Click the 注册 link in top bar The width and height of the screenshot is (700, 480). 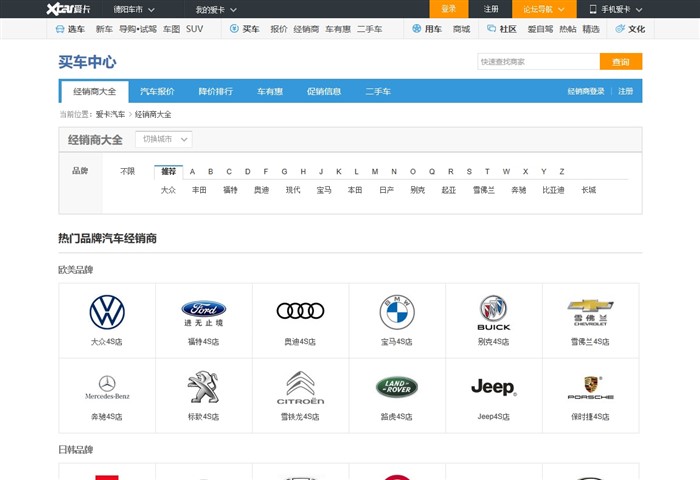(491, 9)
